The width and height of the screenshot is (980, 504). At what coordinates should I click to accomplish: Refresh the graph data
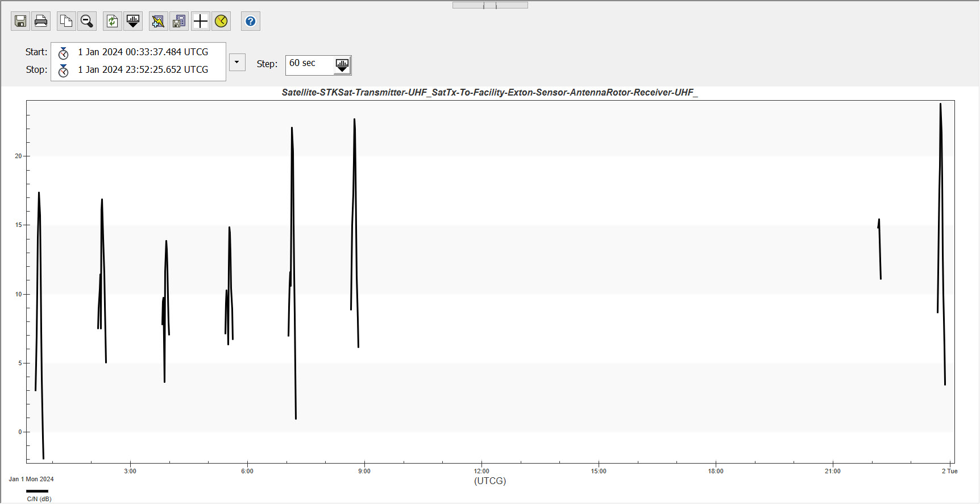[x=113, y=22]
